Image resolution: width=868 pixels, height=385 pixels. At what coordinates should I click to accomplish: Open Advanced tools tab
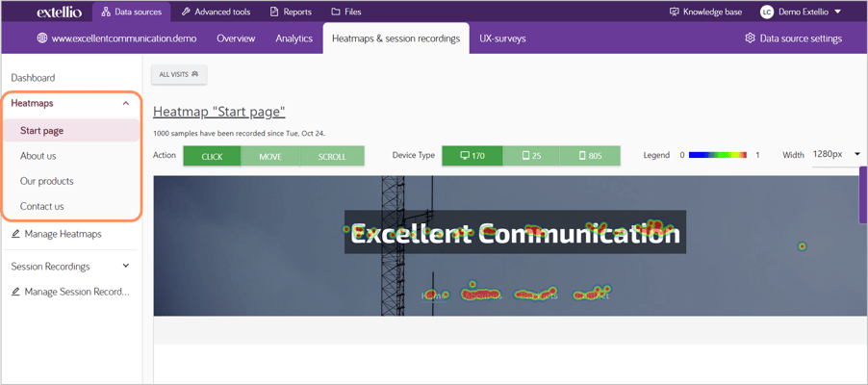click(216, 12)
